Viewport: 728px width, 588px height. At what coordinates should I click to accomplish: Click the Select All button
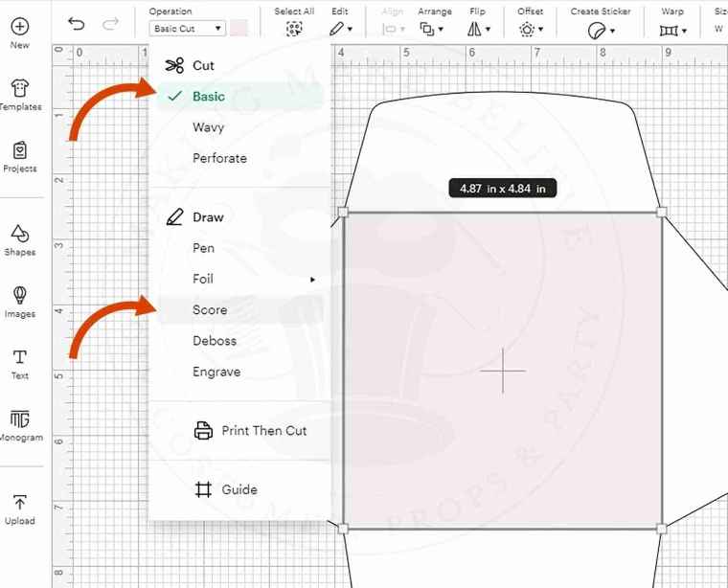(294, 30)
